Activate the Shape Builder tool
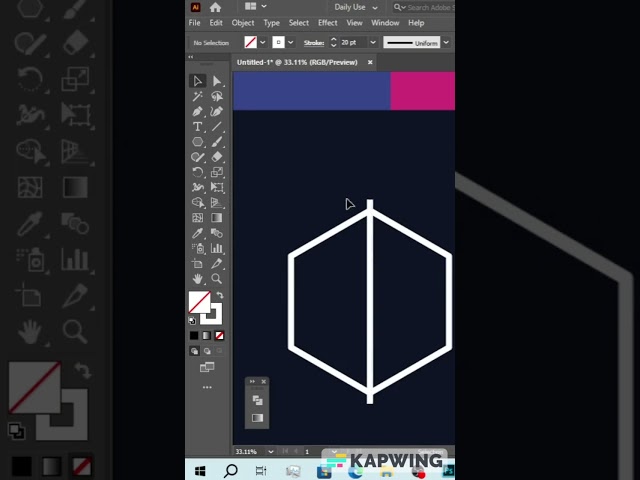The width and height of the screenshot is (640, 480). point(198,202)
